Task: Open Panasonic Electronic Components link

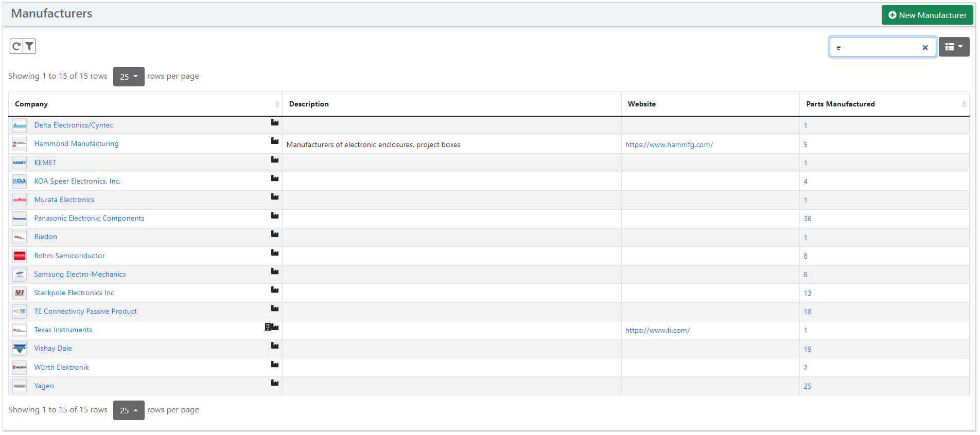Action: [x=89, y=219]
